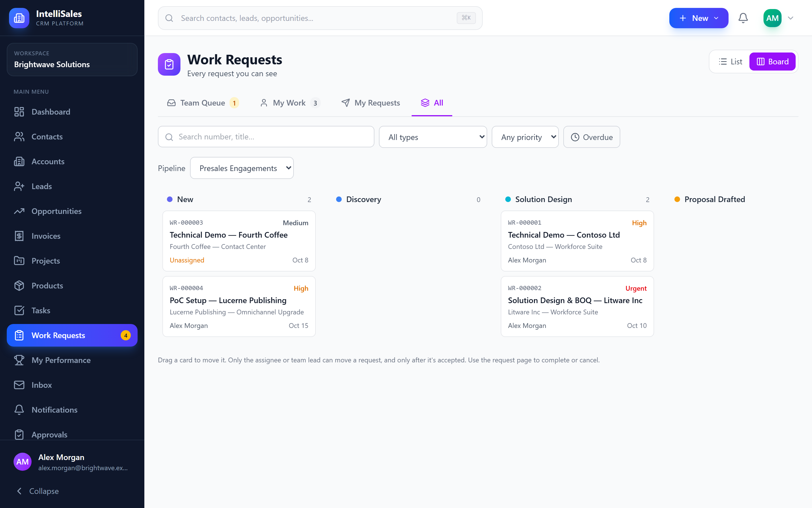Go to Invoices

click(x=72, y=236)
